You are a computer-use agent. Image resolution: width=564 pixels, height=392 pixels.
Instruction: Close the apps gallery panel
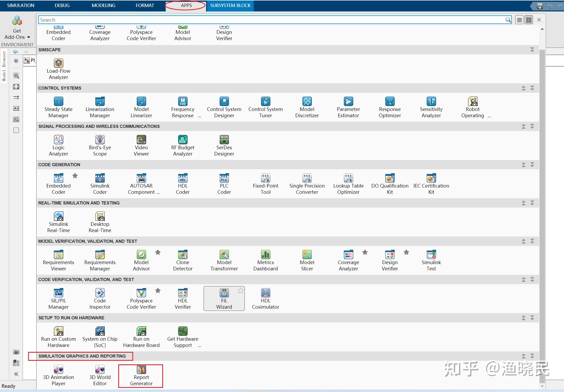click(x=539, y=20)
